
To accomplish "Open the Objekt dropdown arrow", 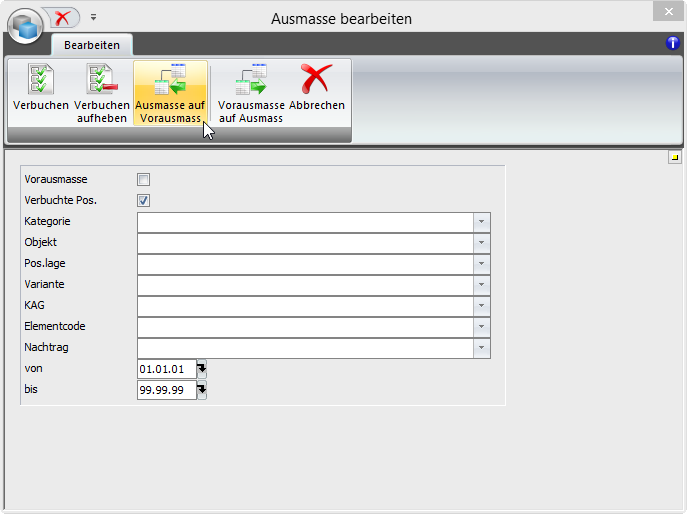I will pyautogui.click(x=482, y=243).
